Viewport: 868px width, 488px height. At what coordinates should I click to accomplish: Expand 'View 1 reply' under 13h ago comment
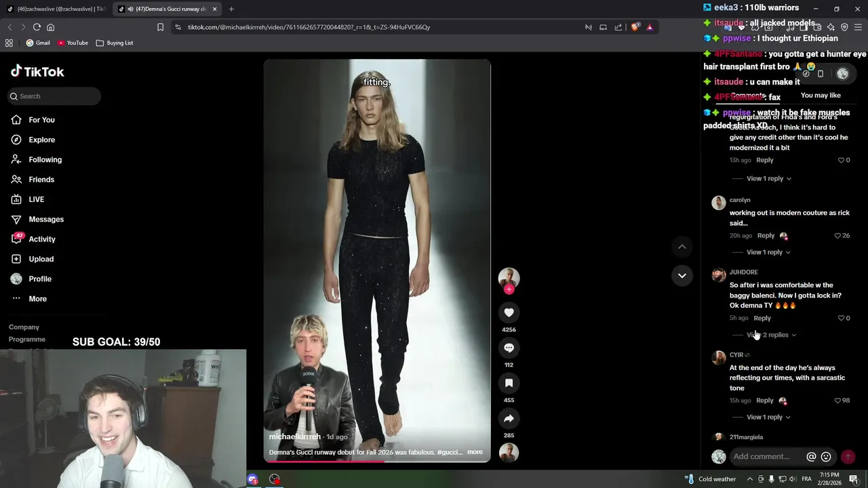click(x=769, y=178)
